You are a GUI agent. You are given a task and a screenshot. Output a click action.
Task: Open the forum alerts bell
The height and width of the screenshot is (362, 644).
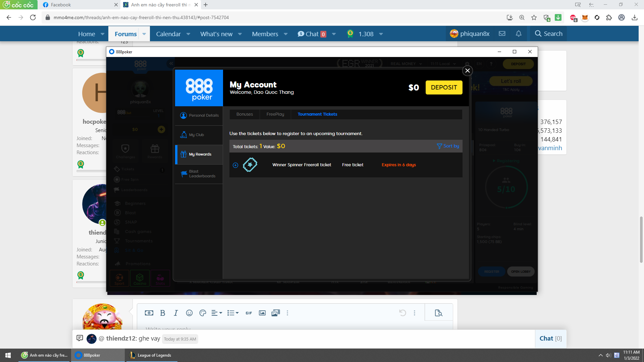(519, 34)
